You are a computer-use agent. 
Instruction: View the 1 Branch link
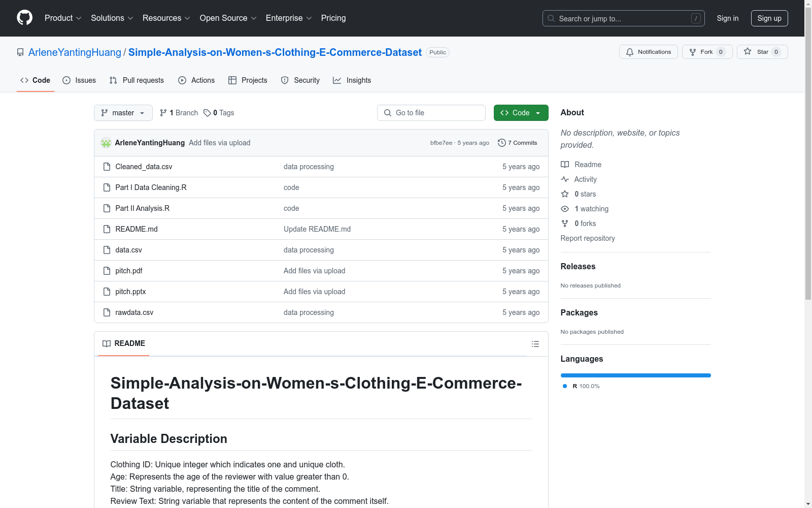click(179, 113)
